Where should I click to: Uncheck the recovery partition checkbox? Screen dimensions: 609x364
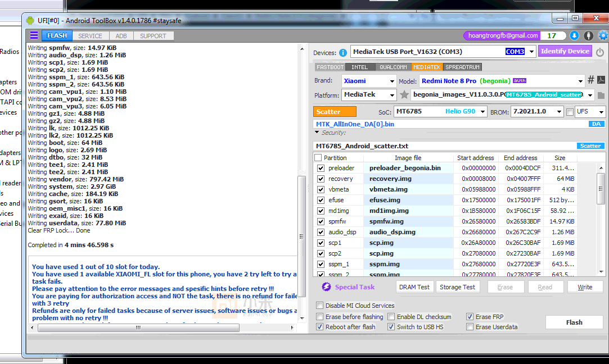(321, 179)
